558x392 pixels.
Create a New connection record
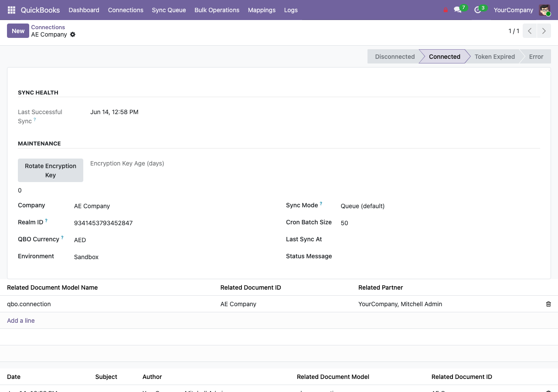pos(18,31)
